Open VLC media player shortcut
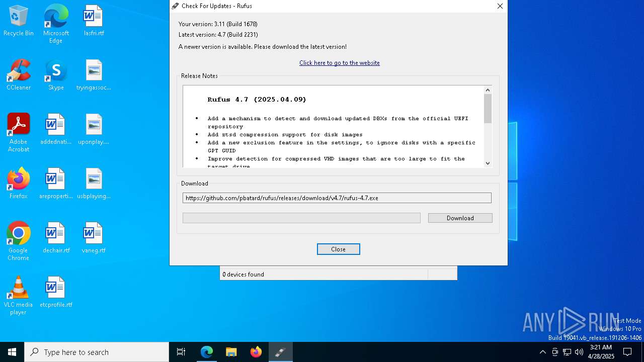 (19, 296)
